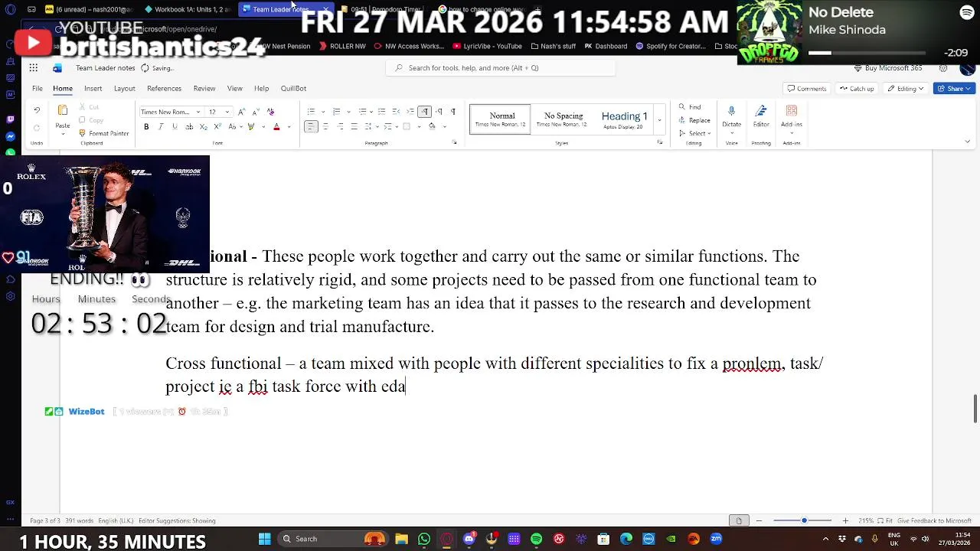Viewport: 980px width, 551px height.
Task: Toggle left-align paragraph button
Action: pos(311,127)
